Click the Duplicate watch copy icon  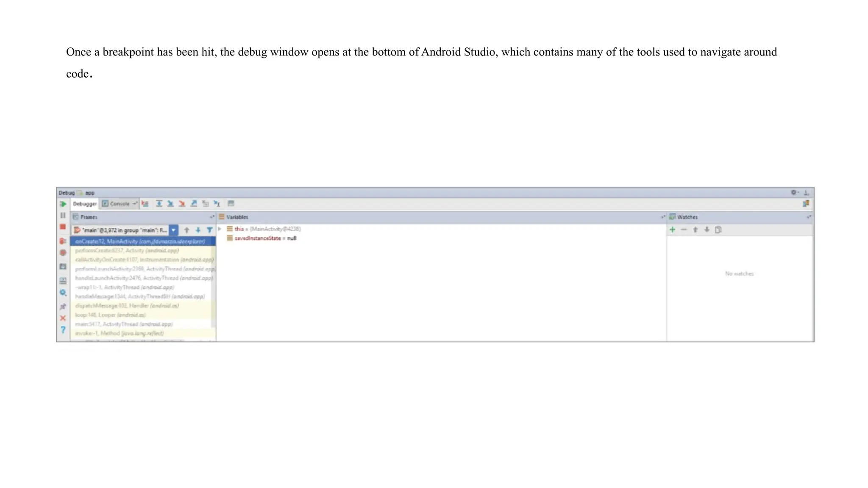[x=718, y=230]
